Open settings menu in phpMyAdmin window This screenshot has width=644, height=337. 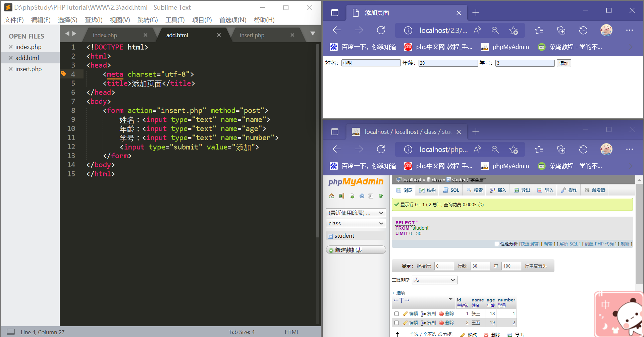click(x=630, y=150)
